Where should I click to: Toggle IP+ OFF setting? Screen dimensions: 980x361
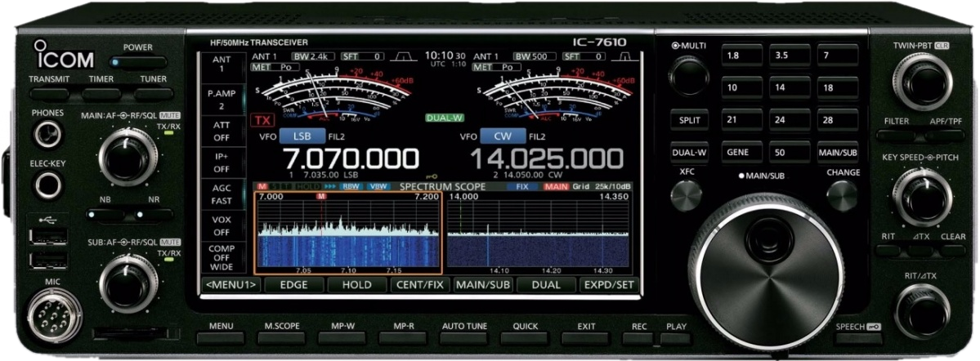pyautogui.click(x=222, y=163)
